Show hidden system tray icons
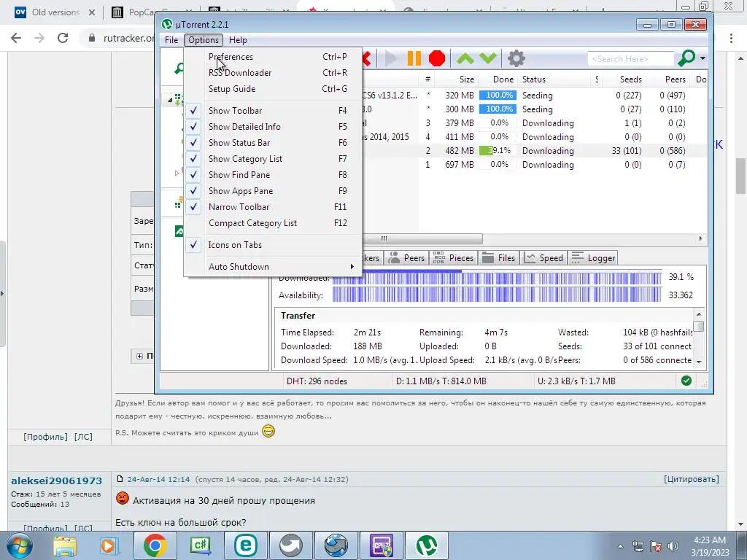Image resolution: width=747 pixels, height=560 pixels. coord(620,546)
